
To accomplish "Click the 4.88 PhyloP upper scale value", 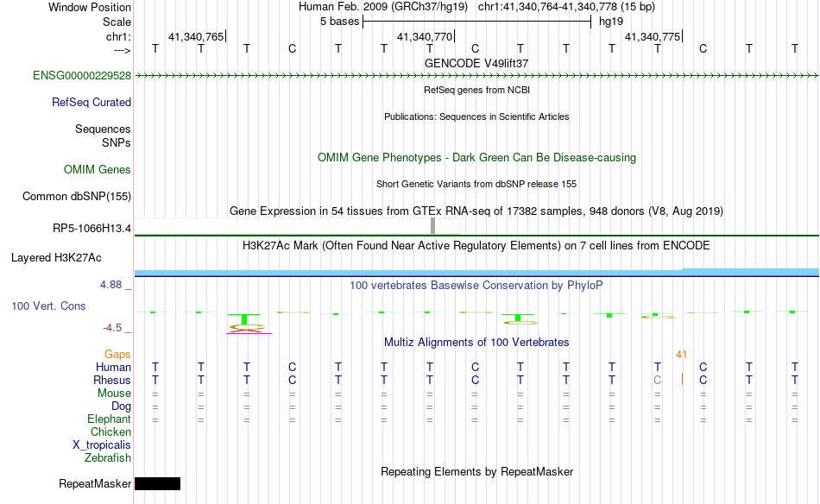I will click(110, 285).
